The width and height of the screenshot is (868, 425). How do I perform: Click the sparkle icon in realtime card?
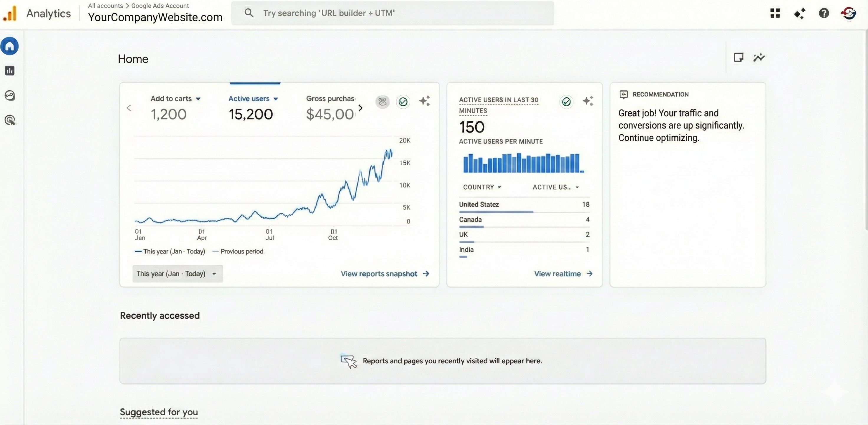(588, 101)
